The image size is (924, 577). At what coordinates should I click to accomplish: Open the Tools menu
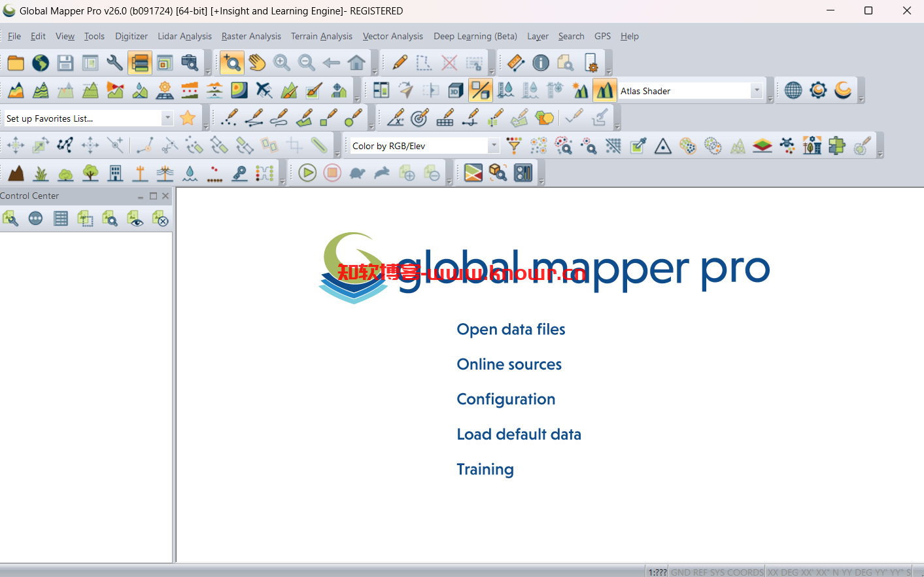[x=94, y=36]
